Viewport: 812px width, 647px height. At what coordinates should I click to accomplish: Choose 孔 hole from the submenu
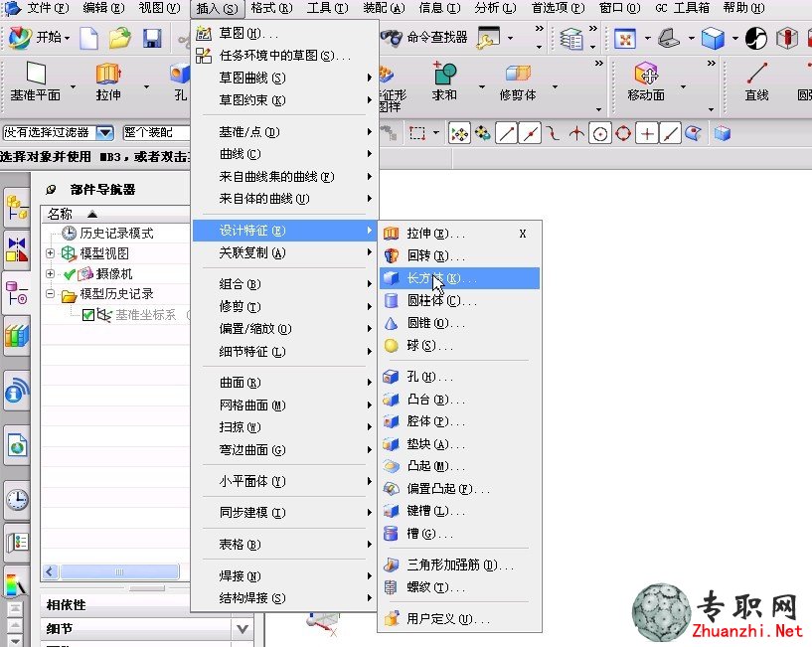click(459, 377)
